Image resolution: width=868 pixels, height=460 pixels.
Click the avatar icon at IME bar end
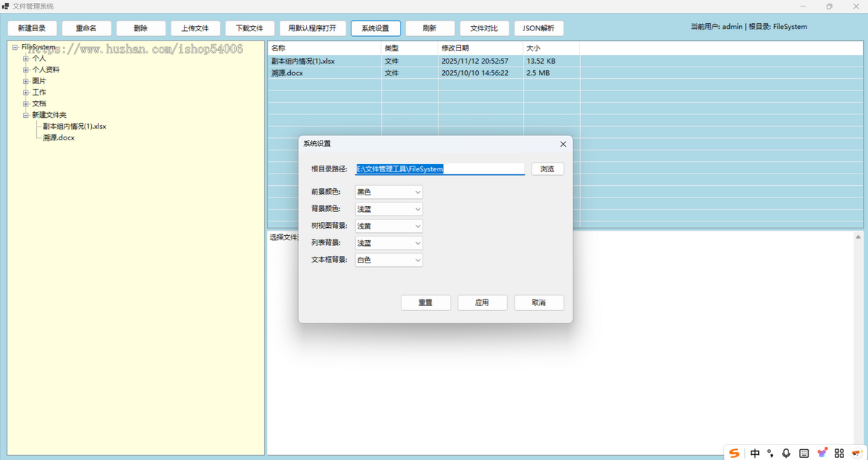pos(856,453)
